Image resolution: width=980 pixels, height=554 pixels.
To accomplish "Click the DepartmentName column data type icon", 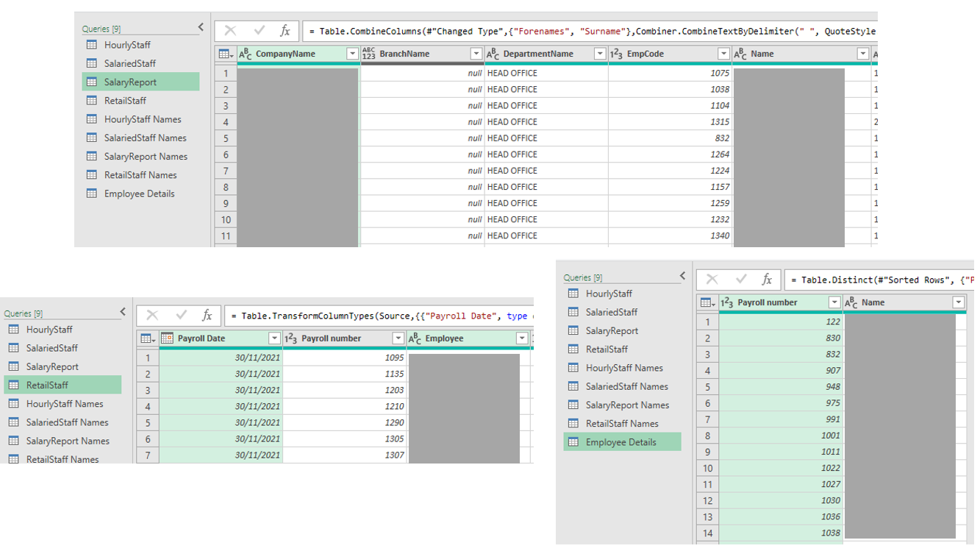I will [x=493, y=54].
